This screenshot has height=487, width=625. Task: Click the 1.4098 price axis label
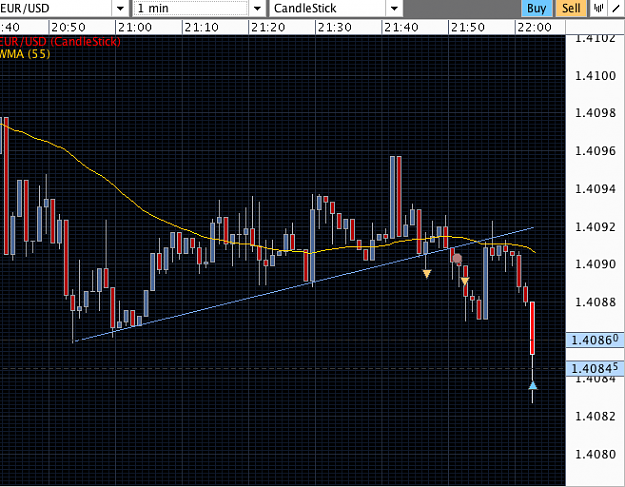tap(595, 113)
